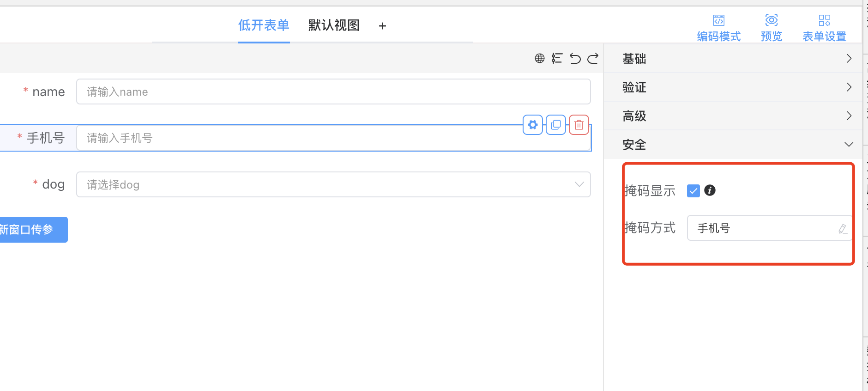868x391 pixels.
Task: Open the outline tree structure icon
Action: click(x=557, y=58)
